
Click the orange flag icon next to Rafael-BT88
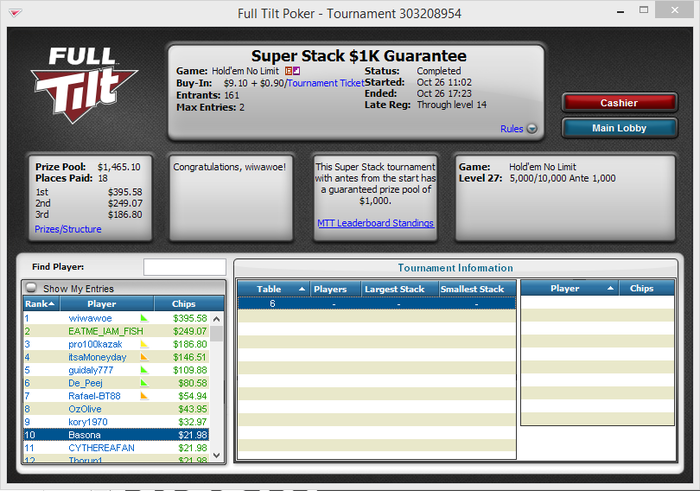tap(144, 395)
